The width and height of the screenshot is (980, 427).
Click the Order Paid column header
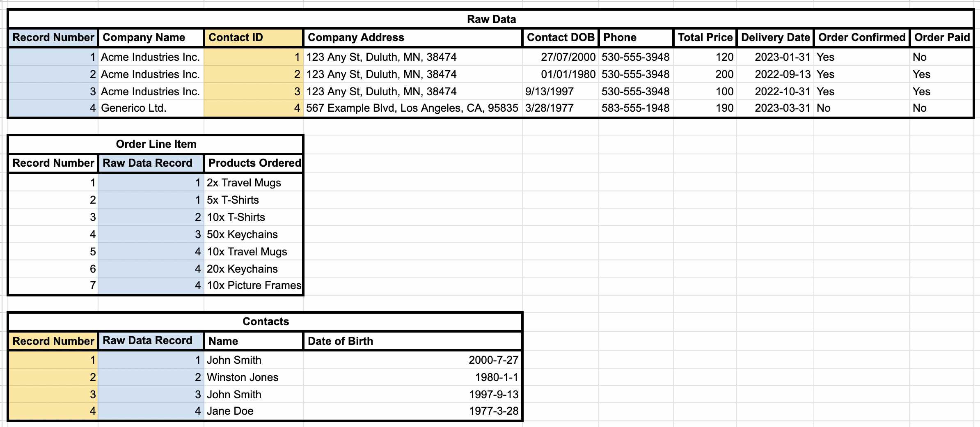[x=941, y=37]
